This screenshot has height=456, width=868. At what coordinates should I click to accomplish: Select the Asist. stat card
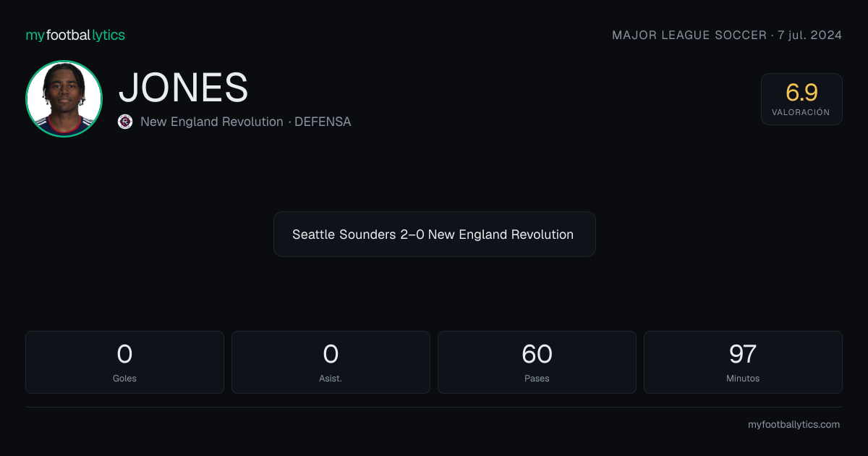tap(331, 362)
